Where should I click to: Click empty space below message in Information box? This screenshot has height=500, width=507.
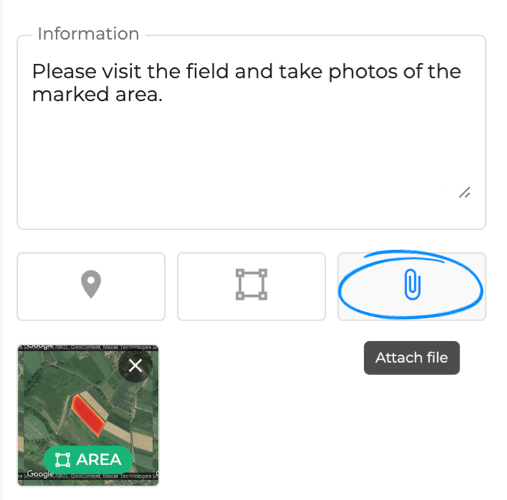coord(251,150)
